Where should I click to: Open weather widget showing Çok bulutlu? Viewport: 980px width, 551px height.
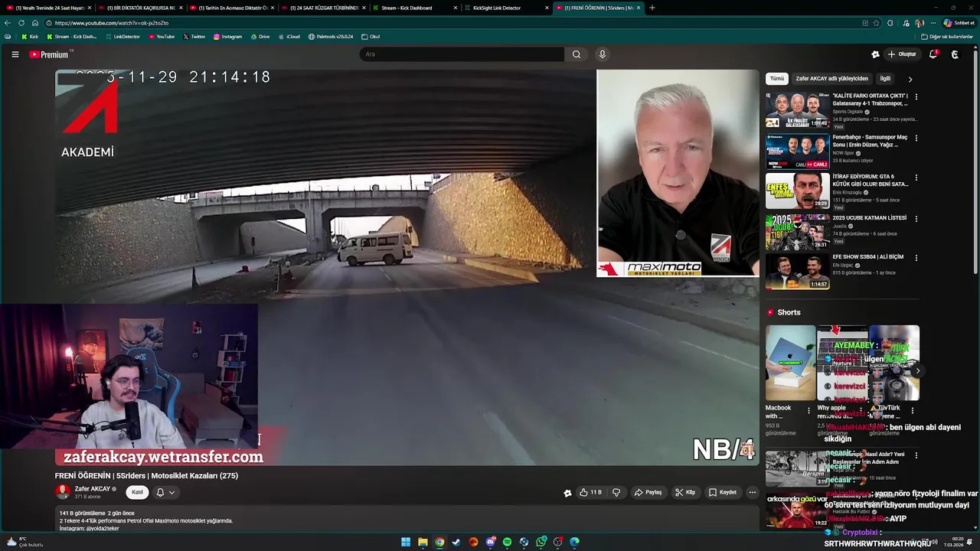tap(24, 542)
